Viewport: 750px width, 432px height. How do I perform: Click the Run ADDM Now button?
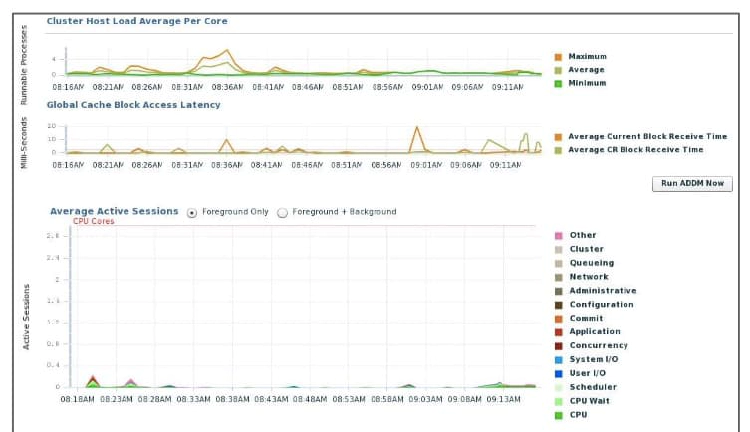tap(692, 184)
